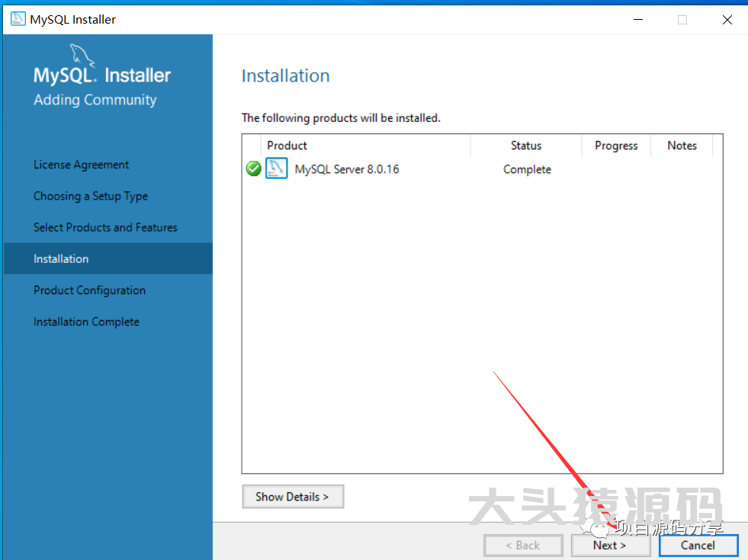Select the MySQL Server 8.0.16 row
748x560 pixels.
coord(483,169)
